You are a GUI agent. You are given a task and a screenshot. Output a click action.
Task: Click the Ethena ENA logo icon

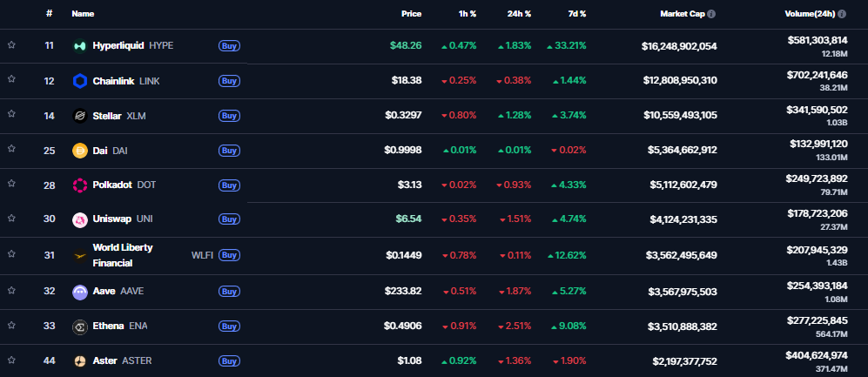pyautogui.click(x=79, y=327)
